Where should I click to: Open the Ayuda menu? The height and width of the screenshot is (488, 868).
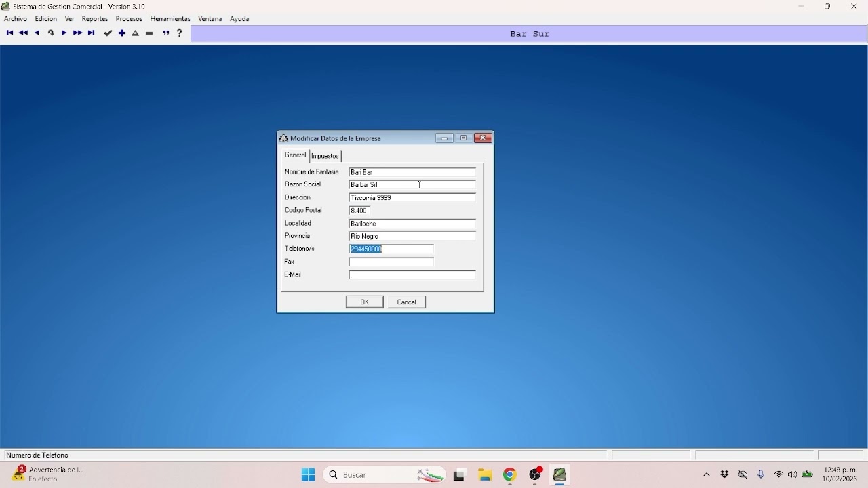(239, 19)
